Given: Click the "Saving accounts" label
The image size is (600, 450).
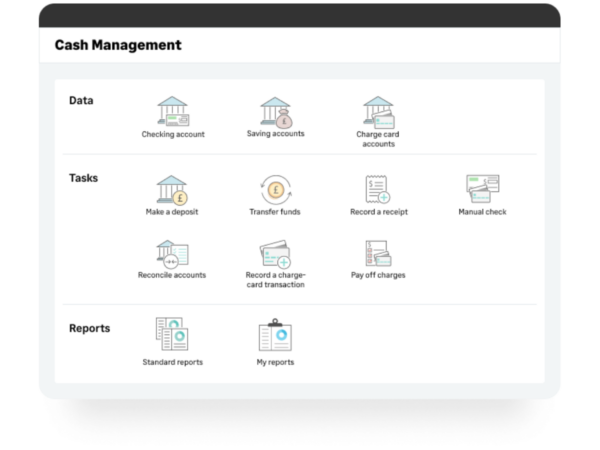Looking at the screenshot, I should point(276,134).
